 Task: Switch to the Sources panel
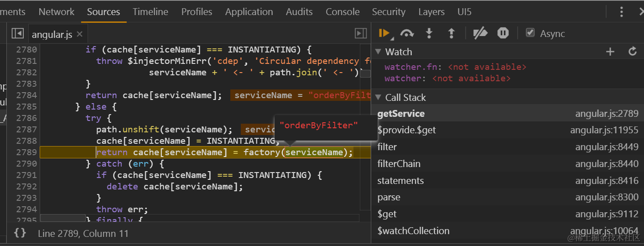[104, 12]
